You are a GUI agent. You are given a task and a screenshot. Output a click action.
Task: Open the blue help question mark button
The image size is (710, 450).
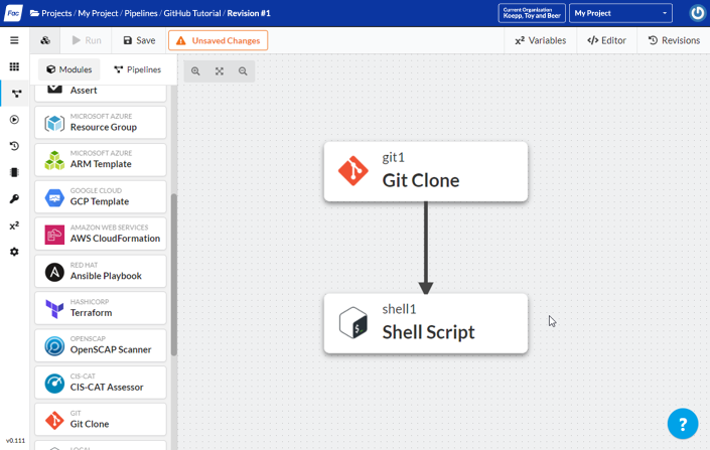click(682, 423)
